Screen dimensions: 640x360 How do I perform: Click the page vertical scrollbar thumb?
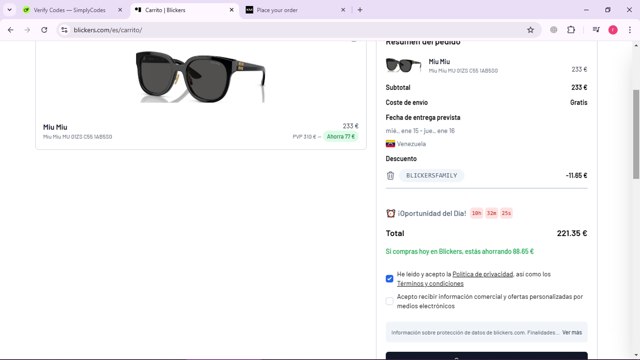coord(636,134)
